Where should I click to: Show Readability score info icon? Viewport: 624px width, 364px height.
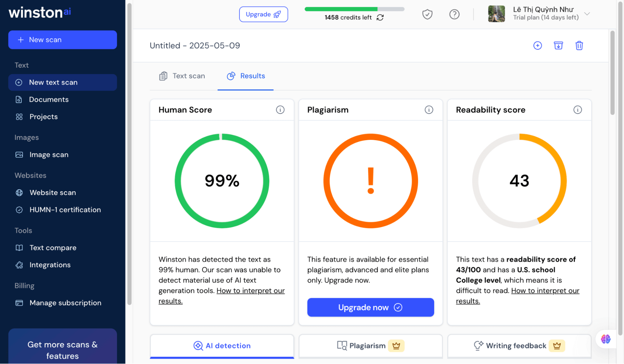point(577,110)
